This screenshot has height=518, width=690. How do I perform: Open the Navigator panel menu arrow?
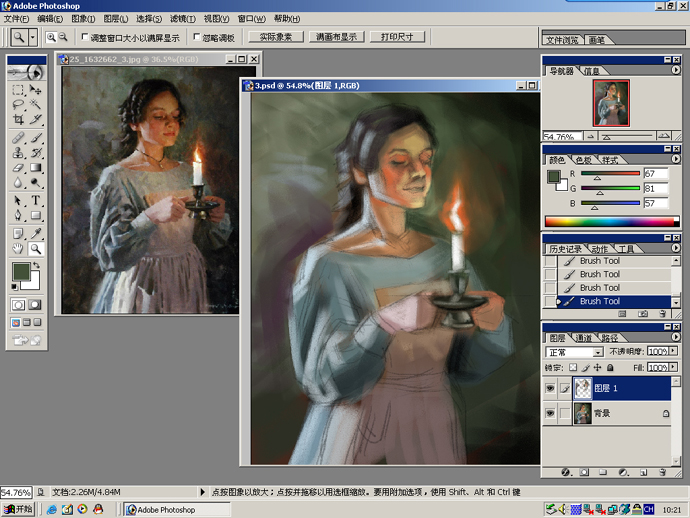tap(675, 70)
